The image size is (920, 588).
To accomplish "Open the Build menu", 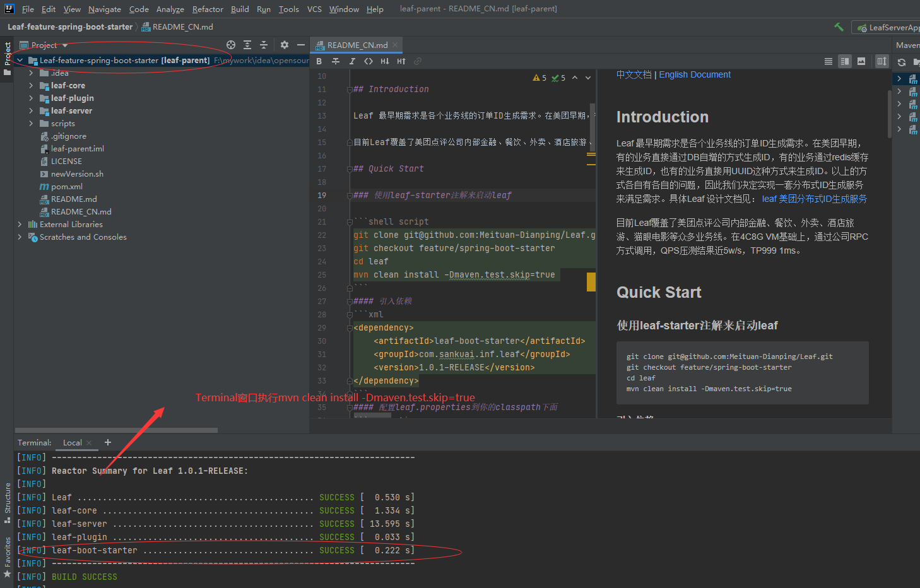I will click(240, 9).
